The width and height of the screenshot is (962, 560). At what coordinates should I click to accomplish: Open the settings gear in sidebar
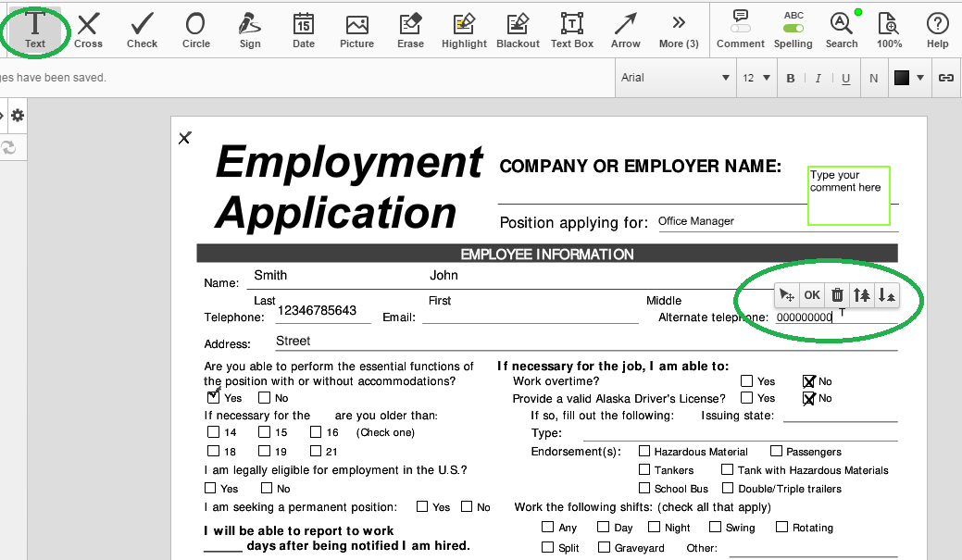pos(18,116)
